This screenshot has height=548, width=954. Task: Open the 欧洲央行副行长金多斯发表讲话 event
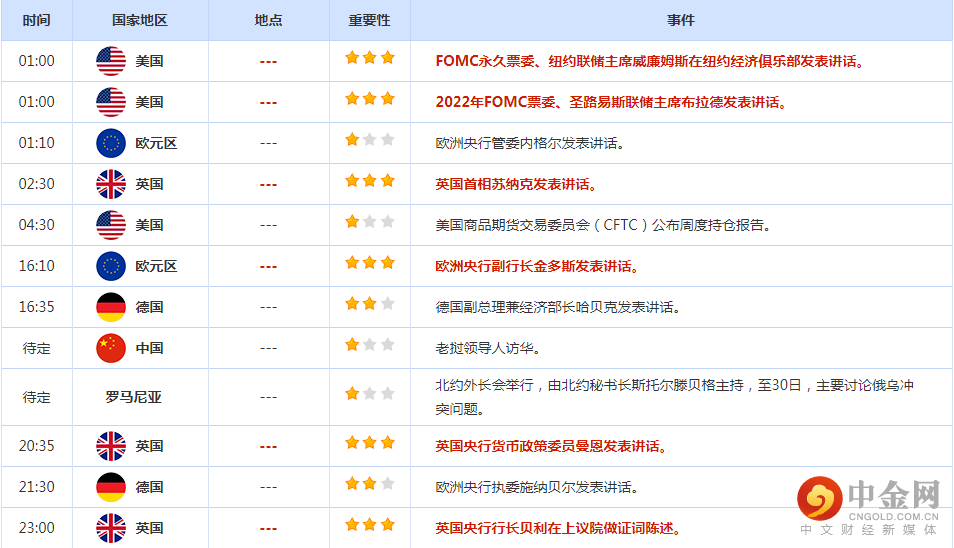click(536, 267)
